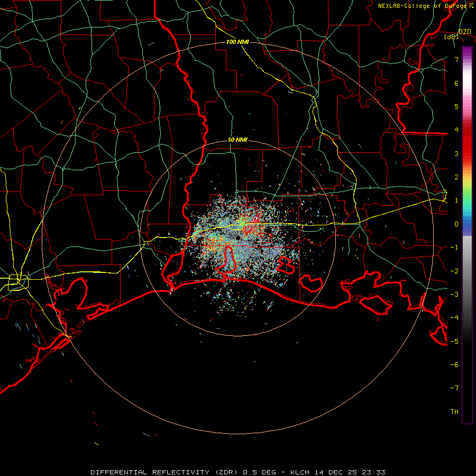Click the 0 value on the color scale

pyautogui.click(x=456, y=224)
